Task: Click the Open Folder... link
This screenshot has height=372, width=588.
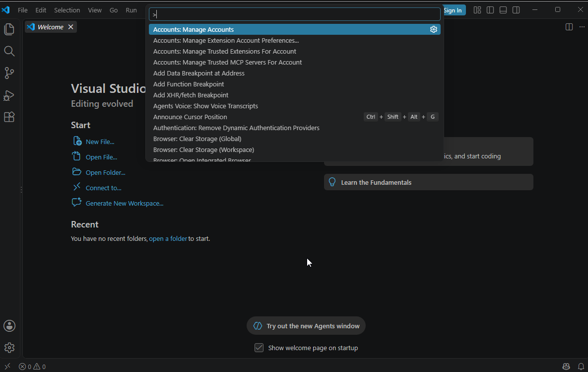Action: click(105, 173)
